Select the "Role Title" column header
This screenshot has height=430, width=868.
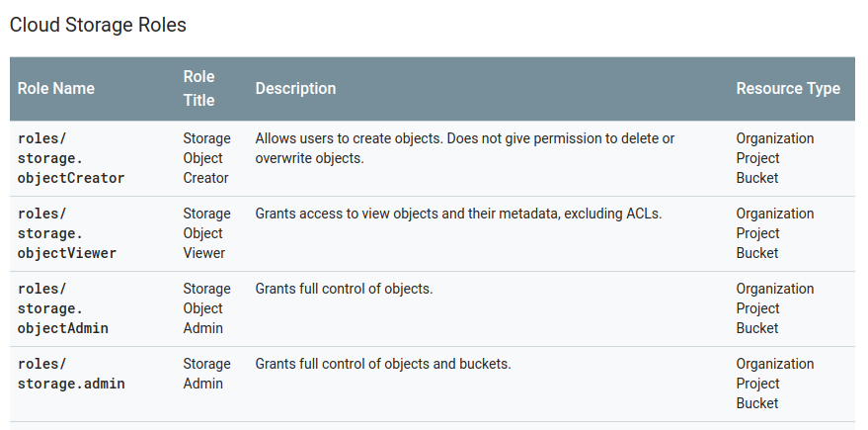click(x=198, y=88)
